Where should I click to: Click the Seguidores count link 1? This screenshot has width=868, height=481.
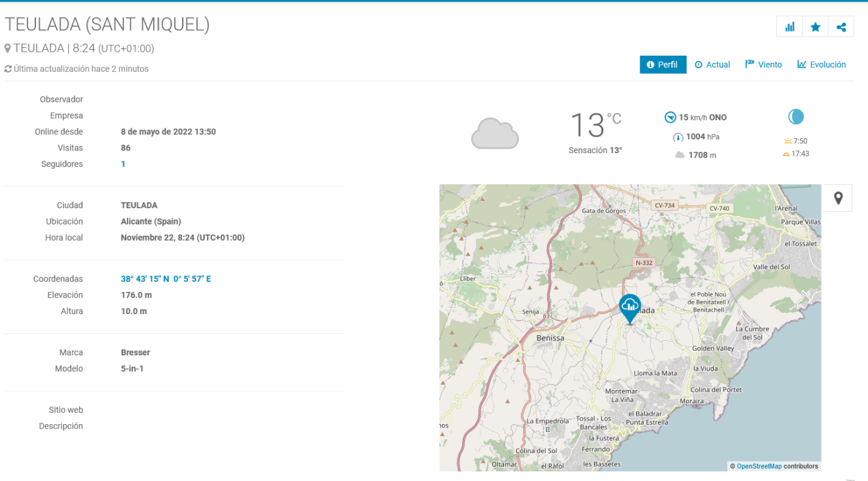123,164
